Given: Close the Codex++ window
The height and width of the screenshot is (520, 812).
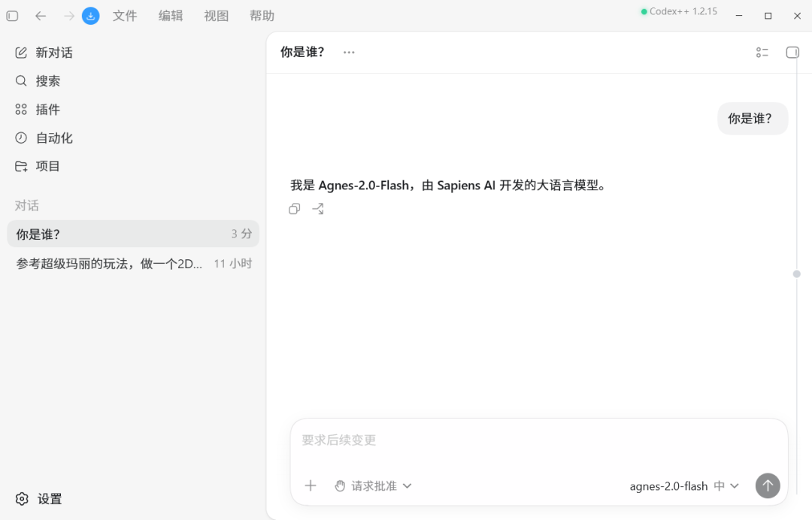Looking at the screenshot, I should click(x=797, y=16).
